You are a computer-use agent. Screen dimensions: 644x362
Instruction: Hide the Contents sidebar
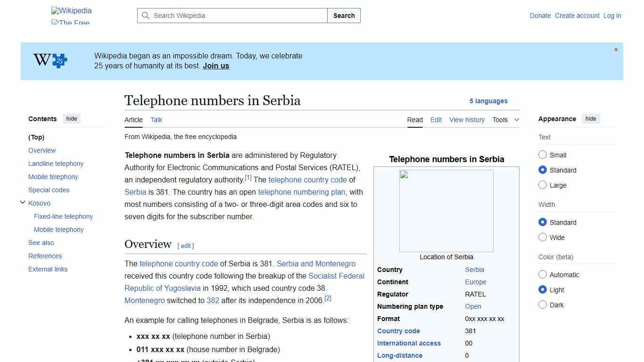click(71, 119)
